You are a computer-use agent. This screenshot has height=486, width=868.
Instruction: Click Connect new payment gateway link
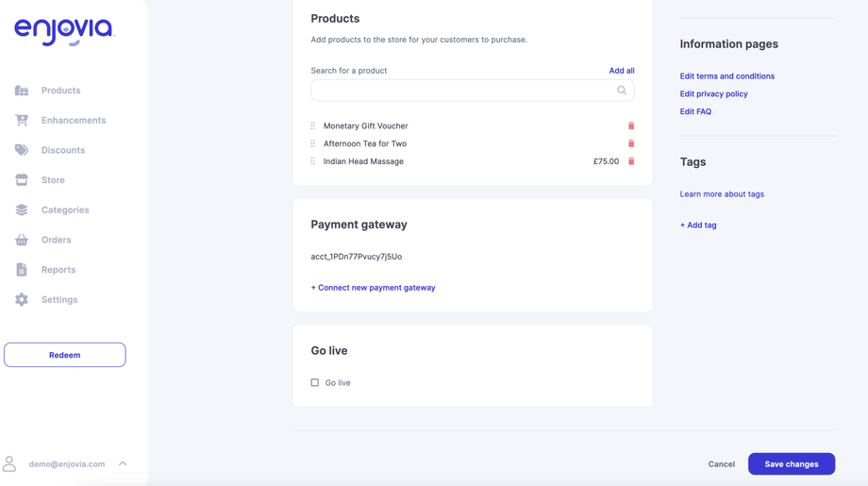click(373, 288)
